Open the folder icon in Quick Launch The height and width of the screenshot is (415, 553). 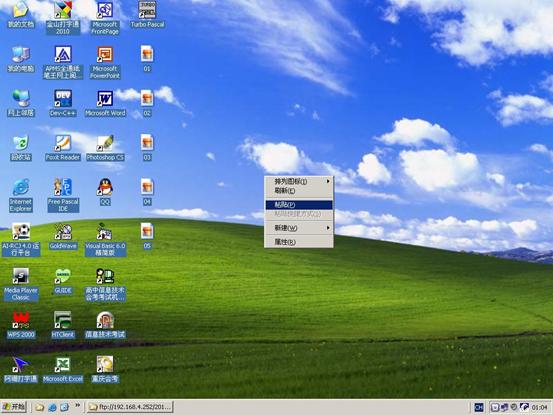40,408
